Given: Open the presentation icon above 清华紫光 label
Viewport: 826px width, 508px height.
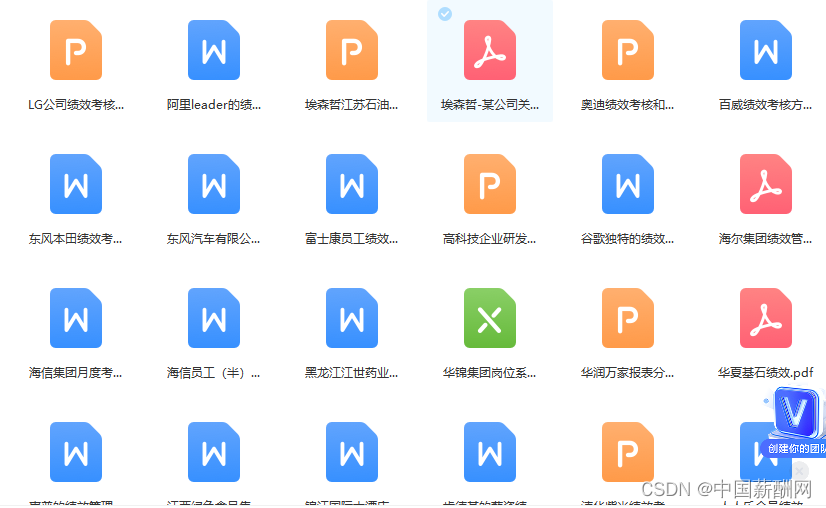Looking at the screenshot, I should (x=628, y=452).
